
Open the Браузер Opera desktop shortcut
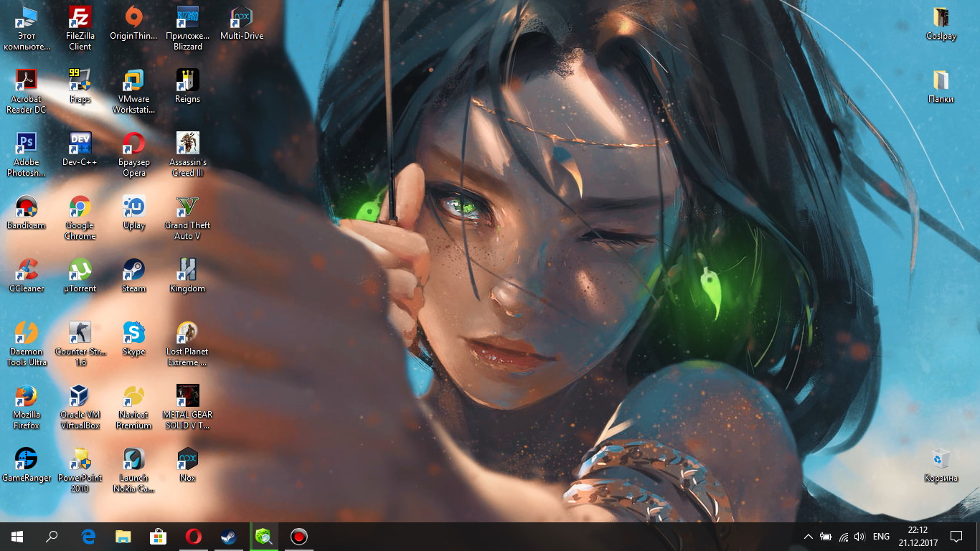click(134, 155)
